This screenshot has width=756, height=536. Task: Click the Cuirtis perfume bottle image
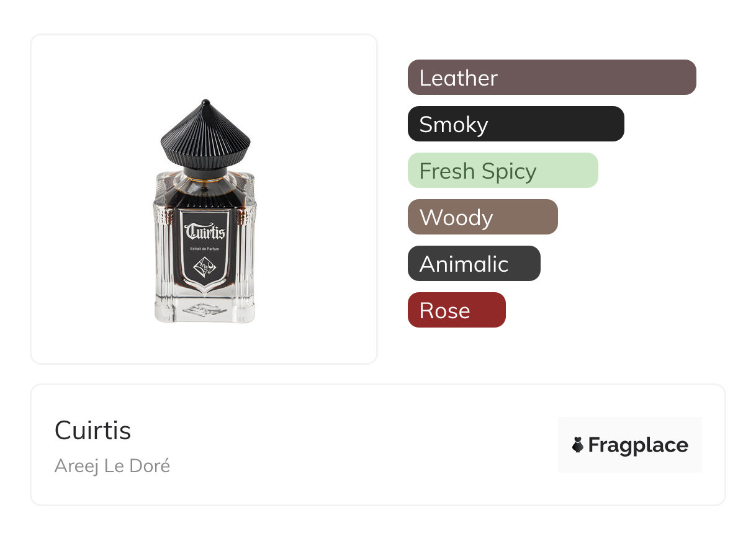204,212
